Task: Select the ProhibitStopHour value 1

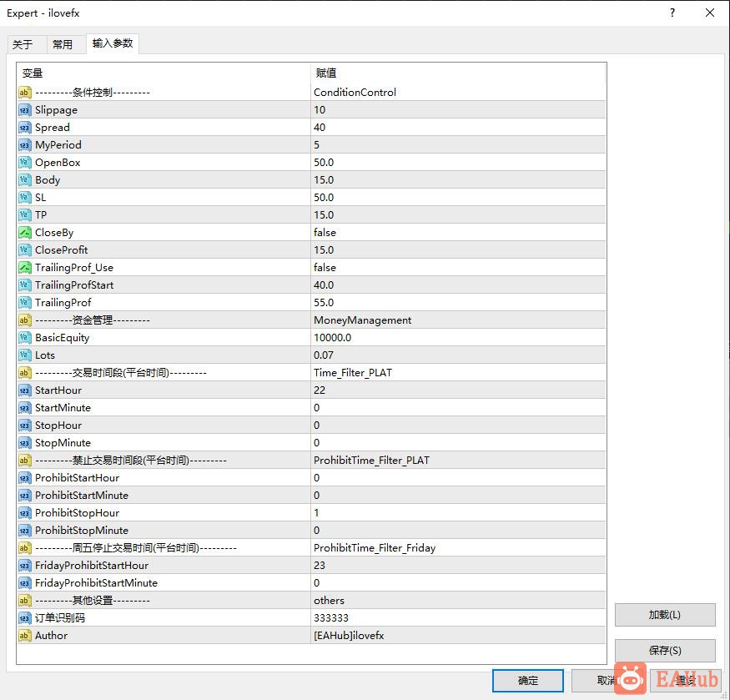Action: tap(458, 513)
